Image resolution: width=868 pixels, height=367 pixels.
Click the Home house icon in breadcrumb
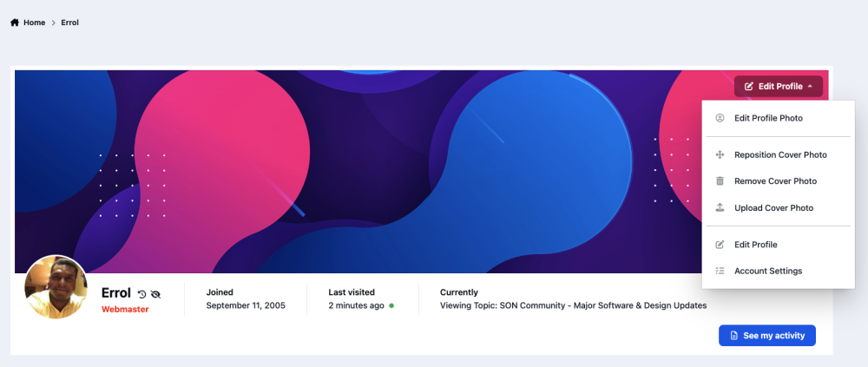pos(15,23)
